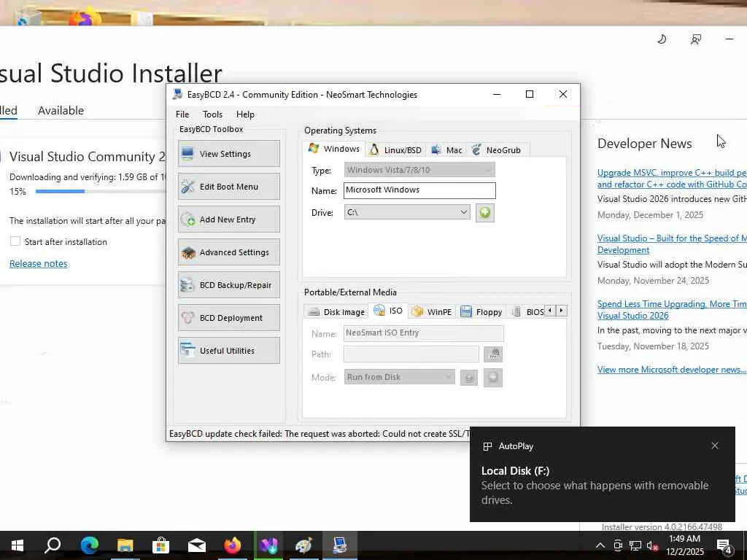This screenshot has width=747, height=560.
Task: Open the Action Center notifications icon
Action: click(x=726, y=546)
